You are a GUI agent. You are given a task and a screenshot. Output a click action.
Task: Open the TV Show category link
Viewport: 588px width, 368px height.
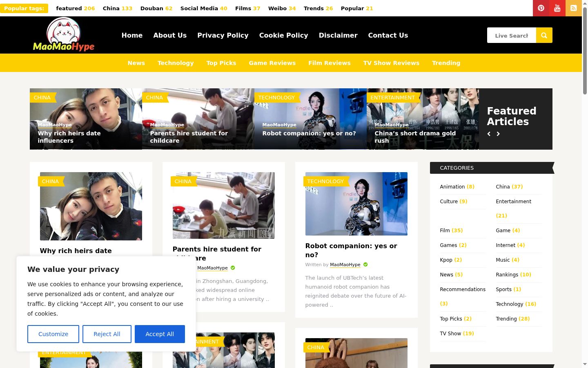click(450, 334)
